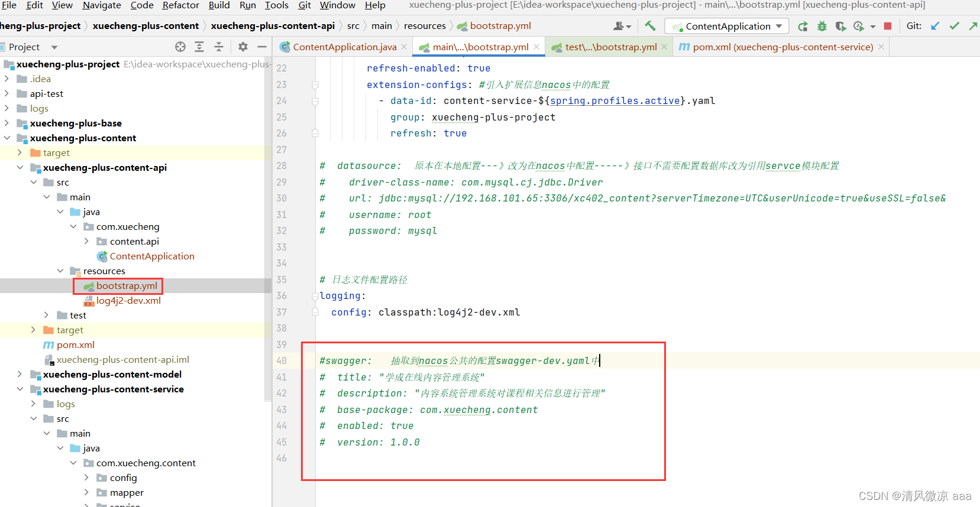Image resolution: width=980 pixels, height=507 pixels.
Task: Open the File menu
Action: tap(9, 5)
